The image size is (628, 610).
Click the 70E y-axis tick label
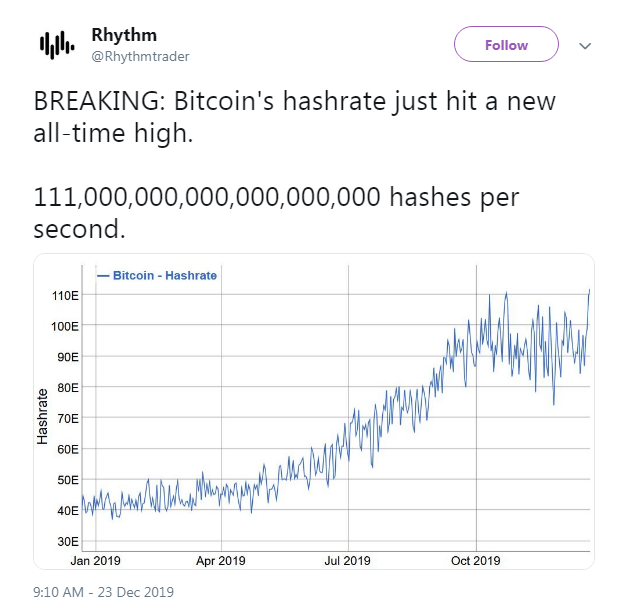[x=66, y=418]
